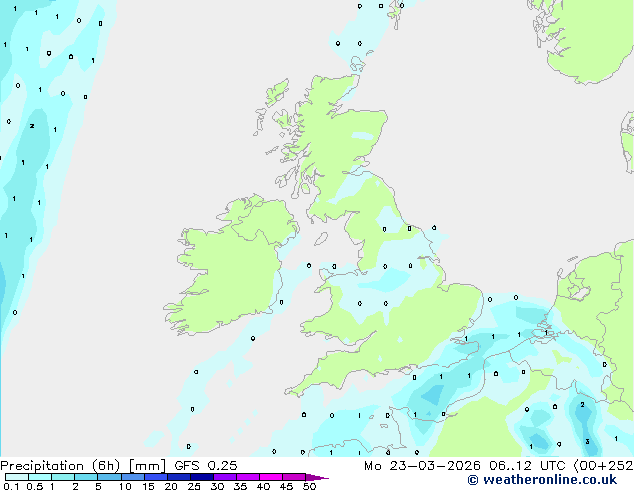Click the legend scale label '0.1'
Screen dimensions: 634x490
coord(11,486)
